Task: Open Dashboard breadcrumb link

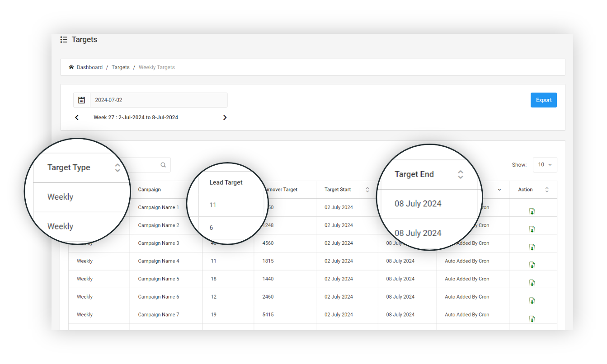Action: (89, 67)
